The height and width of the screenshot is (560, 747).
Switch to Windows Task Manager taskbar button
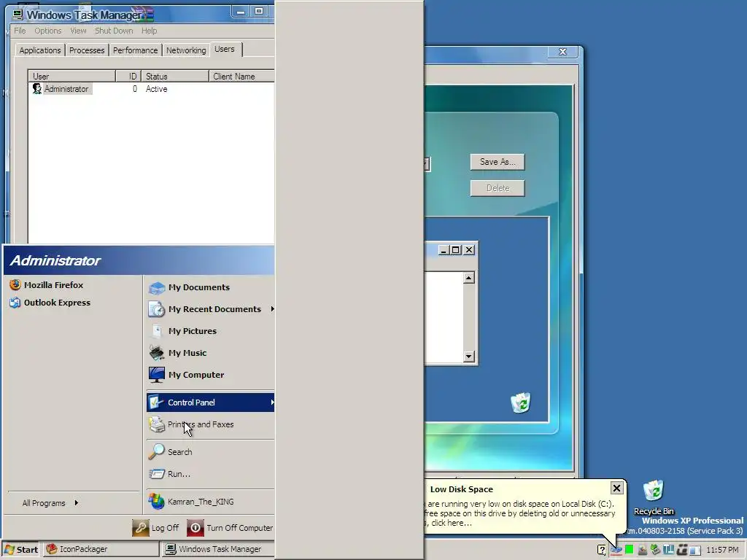coord(218,550)
